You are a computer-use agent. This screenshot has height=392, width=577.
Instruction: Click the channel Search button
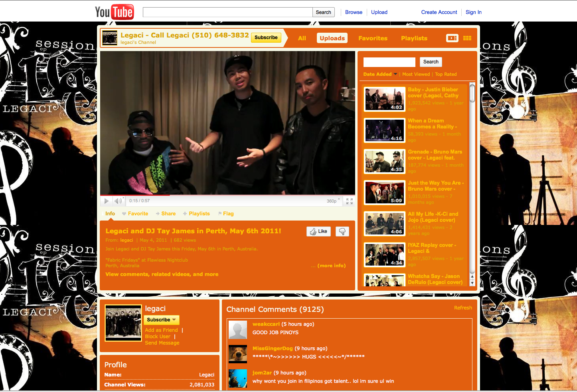pos(431,62)
